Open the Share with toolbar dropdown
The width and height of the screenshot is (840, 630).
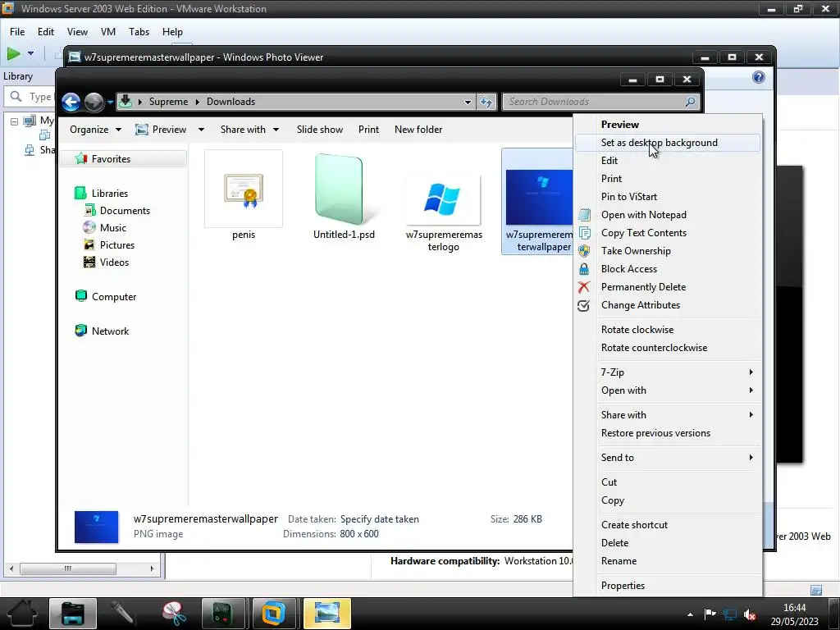tap(249, 130)
